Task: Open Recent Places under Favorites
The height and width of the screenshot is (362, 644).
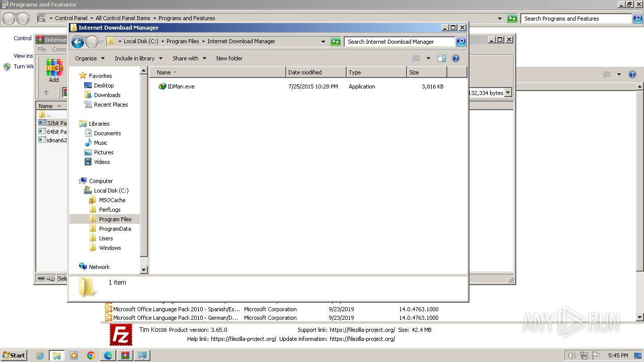Action: click(x=111, y=105)
